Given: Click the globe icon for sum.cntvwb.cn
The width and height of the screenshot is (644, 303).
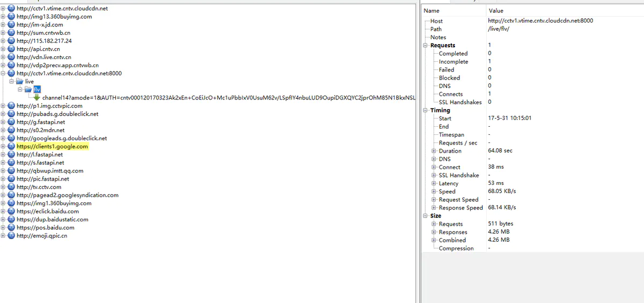Looking at the screenshot, I should tap(11, 33).
